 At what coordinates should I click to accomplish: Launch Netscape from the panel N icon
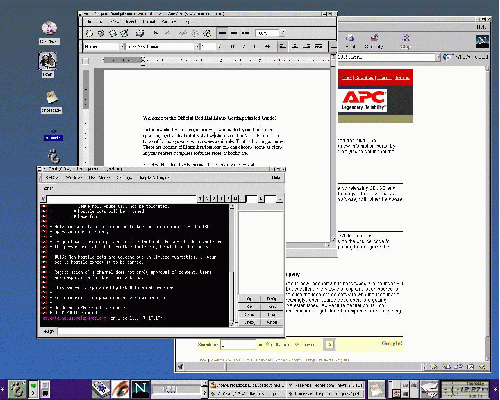[x=140, y=389]
